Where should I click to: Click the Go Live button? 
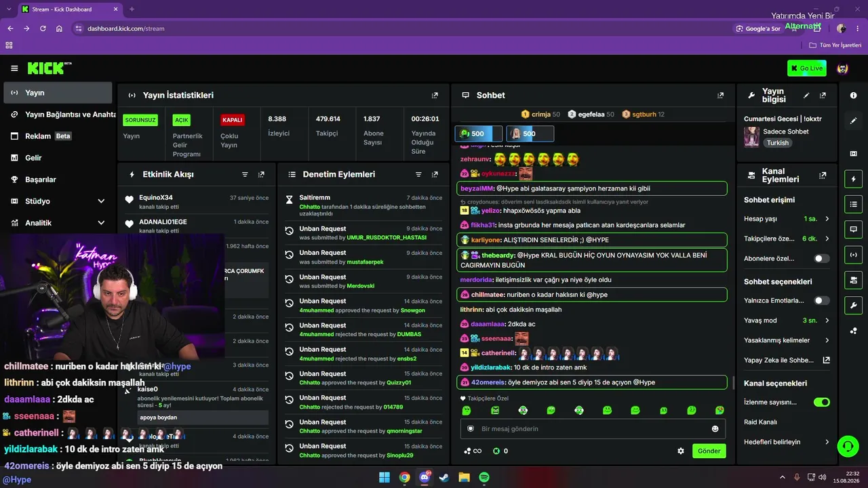click(x=807, y=68)
